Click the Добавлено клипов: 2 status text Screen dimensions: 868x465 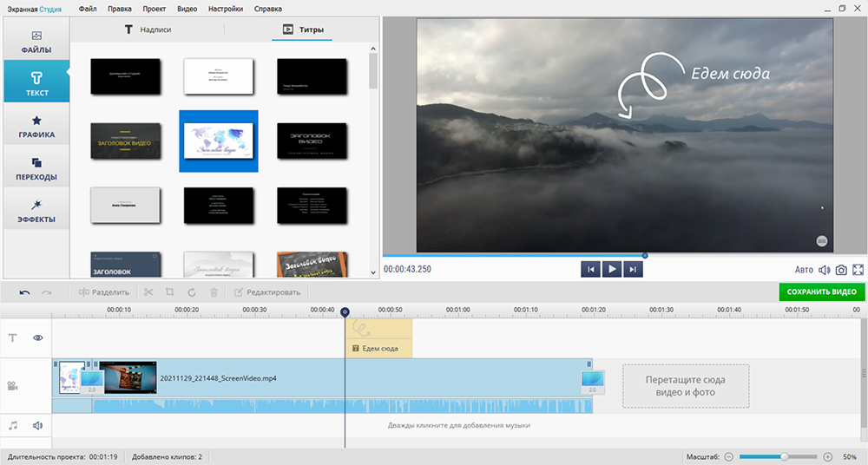click(x=168, y=457)
